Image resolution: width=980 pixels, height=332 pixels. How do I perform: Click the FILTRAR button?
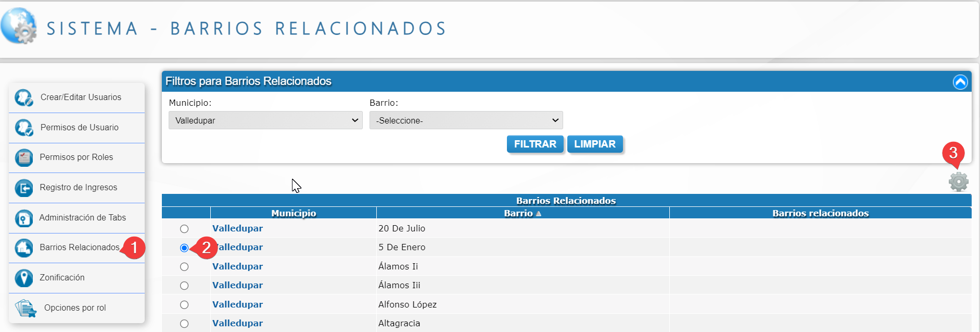[x=534, y=144]
